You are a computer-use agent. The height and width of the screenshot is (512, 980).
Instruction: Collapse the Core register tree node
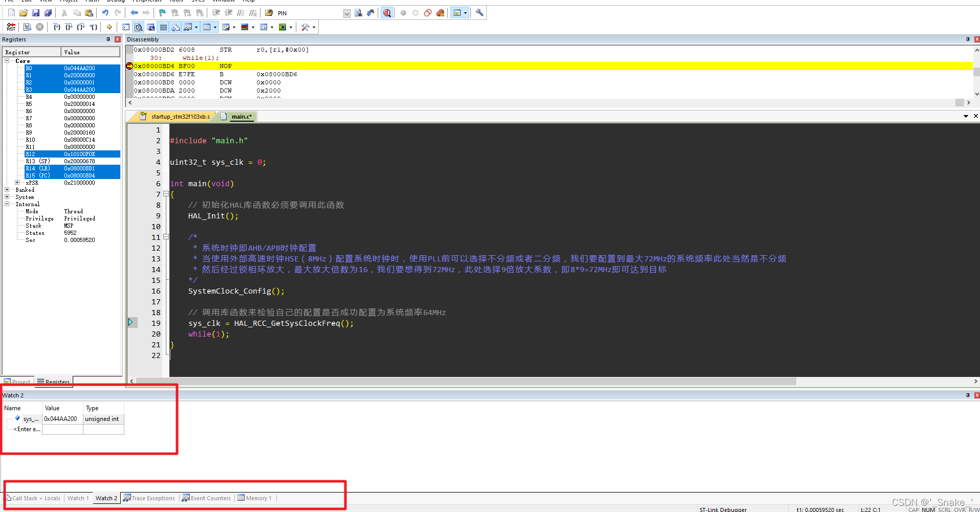pos(7,61)
